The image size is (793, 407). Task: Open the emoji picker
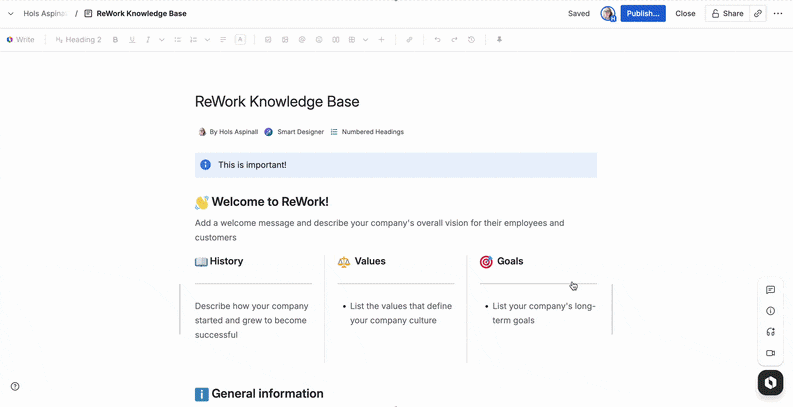pyautogui.click(x=319, y=39)
